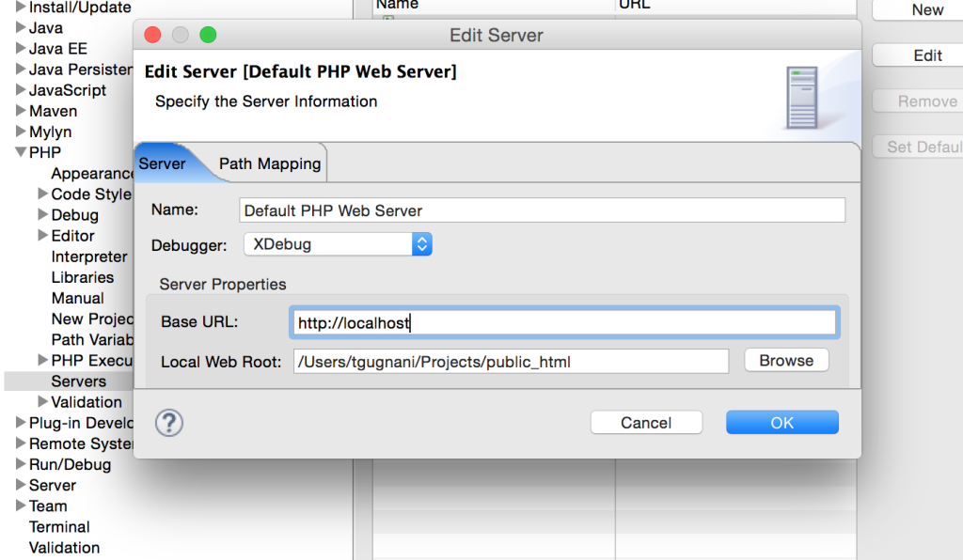The height and width of the screenshot is (560, 963).
Task: Click the Local Web Root path field
Action: pos(510,362)
